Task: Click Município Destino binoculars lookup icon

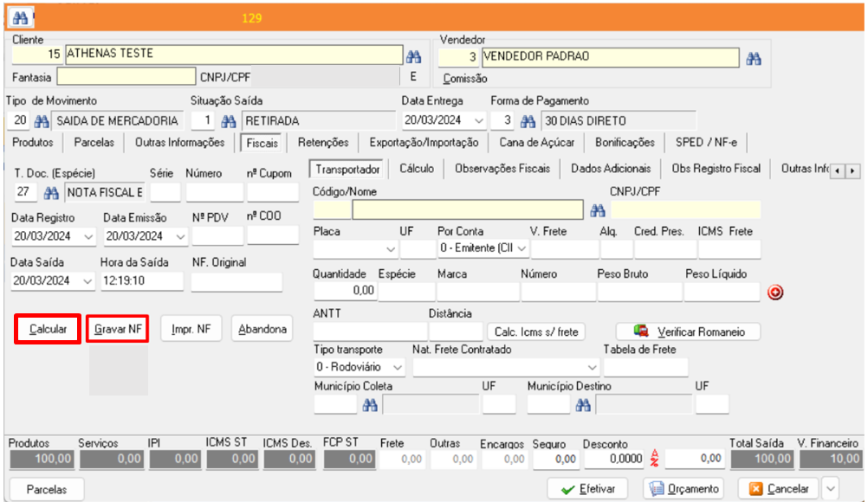Action: point(583,404)
